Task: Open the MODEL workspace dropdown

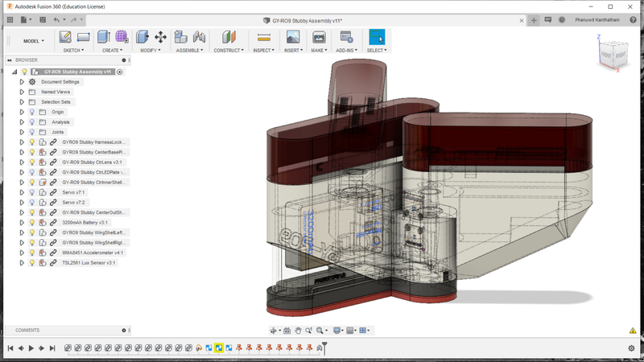Action: coord(34,41)
